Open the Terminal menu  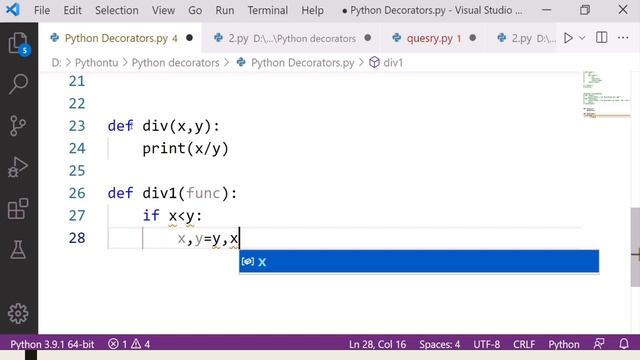point(268,10)
